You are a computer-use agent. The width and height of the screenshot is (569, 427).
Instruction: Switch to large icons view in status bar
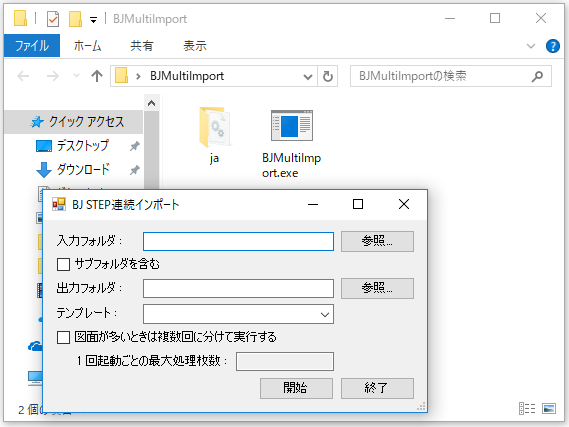[549, 408]
